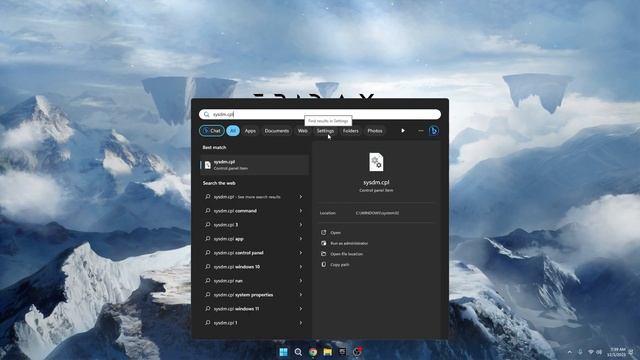This screenshot has height=360, width=640.
Task: Click the Open action's icon
Action: pos(324,233)
